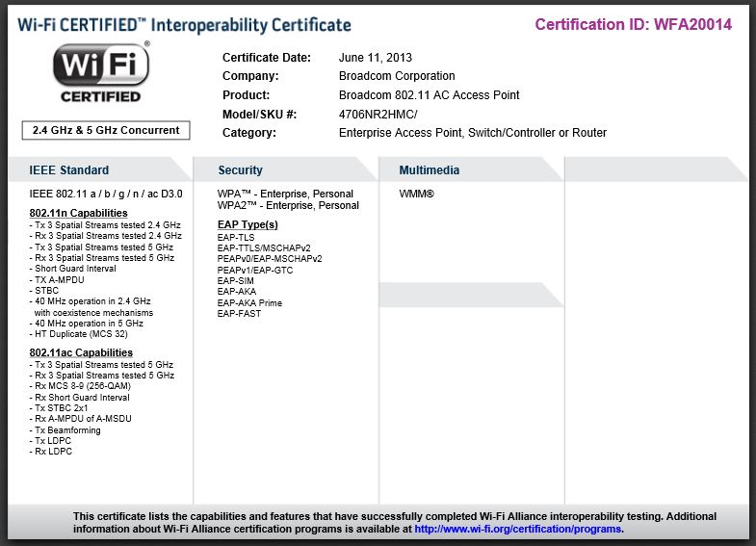Click Rx MCS 8-9 (256-QAM) entry
Viewport: 756px width, 546px height.
point(80,386)
